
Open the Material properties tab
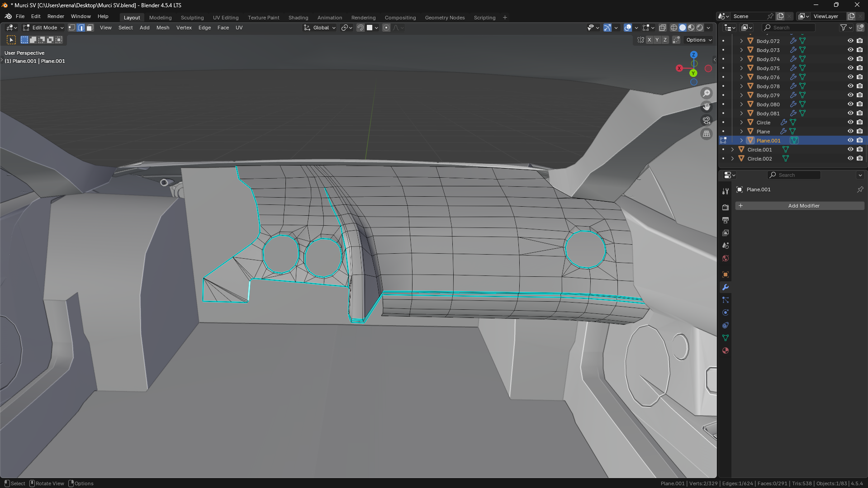point(726,351)
